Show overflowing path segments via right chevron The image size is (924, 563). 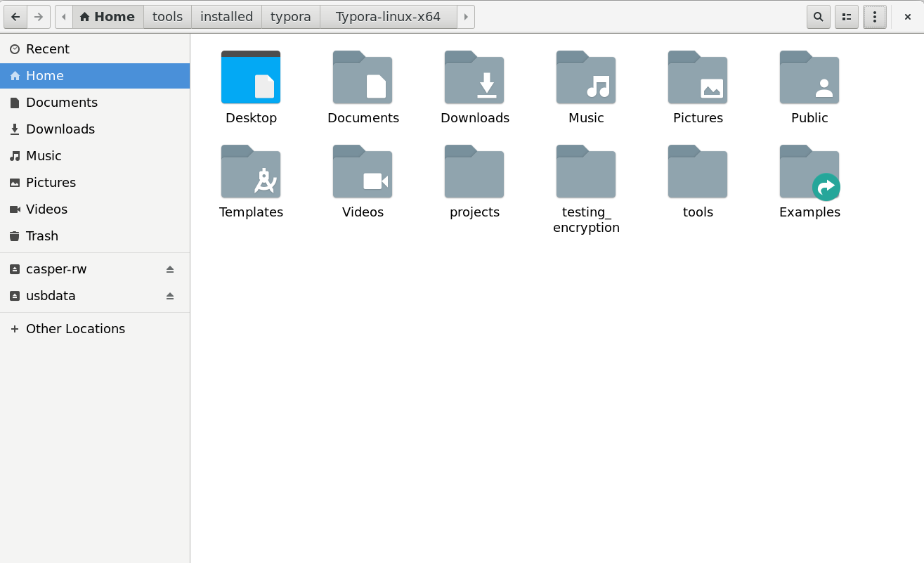click(466, 16)
